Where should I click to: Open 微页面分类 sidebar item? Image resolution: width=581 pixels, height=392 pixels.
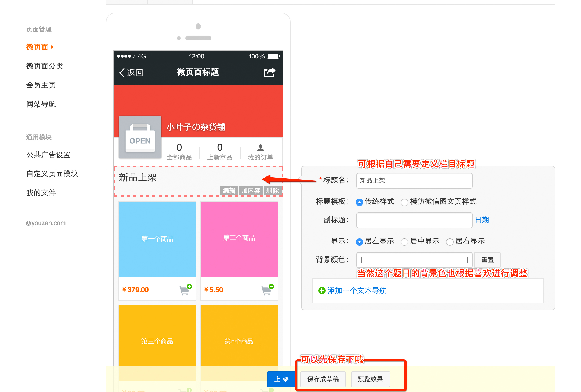(45, 66)
